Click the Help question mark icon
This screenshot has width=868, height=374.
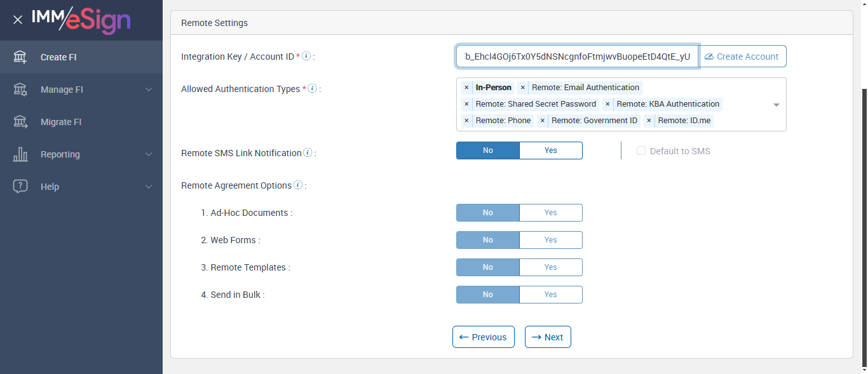(x=20, y=187)
